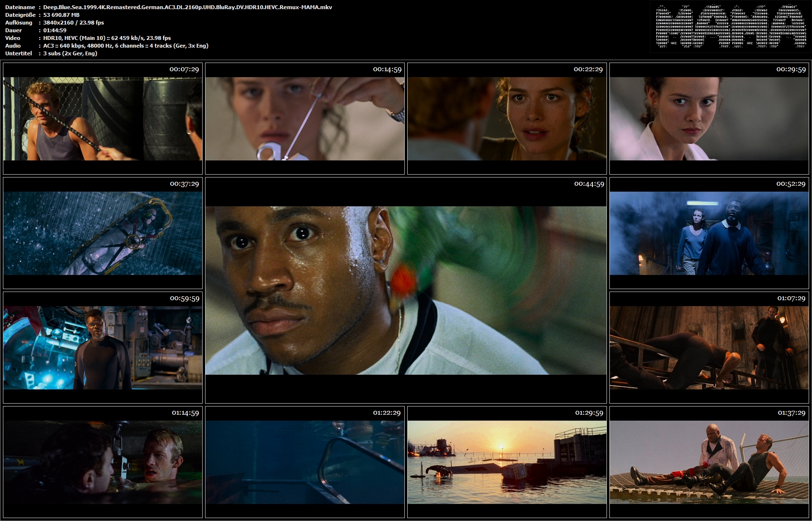This screenshot has height=521, width=812.
Task: Click the Dateigröße value 53 690.87 MB
Action: (x=61, y=15)
